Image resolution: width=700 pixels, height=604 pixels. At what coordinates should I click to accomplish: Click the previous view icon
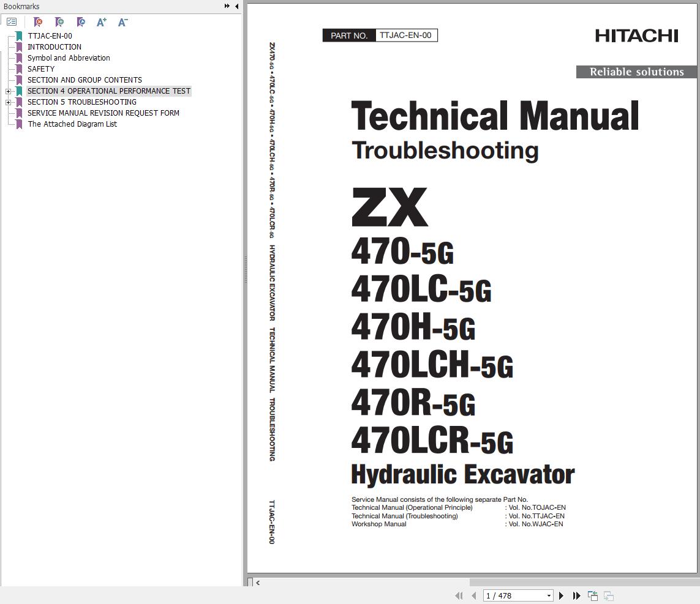pos(593,595)
